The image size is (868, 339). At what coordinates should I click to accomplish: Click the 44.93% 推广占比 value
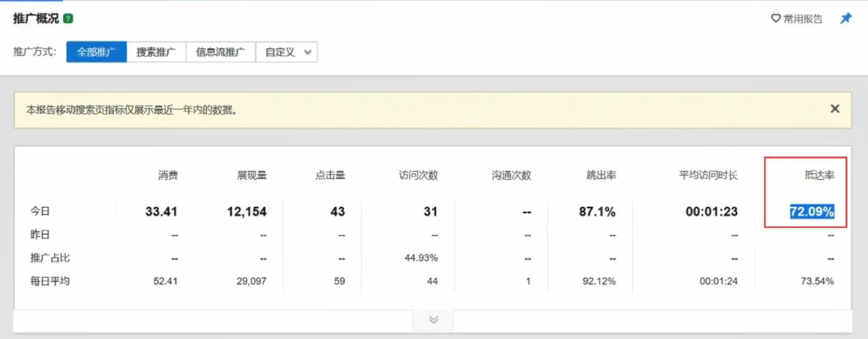click(x=422, y=258)
